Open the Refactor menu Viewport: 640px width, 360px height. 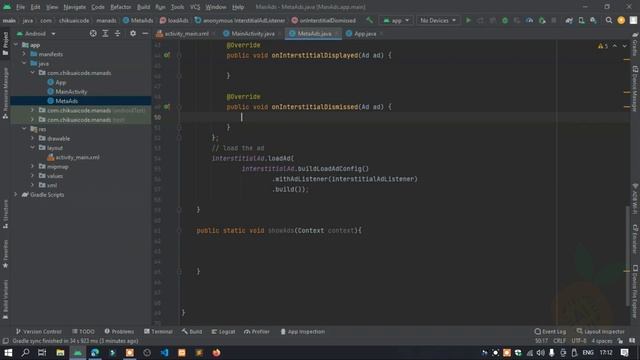click(120, 7)
